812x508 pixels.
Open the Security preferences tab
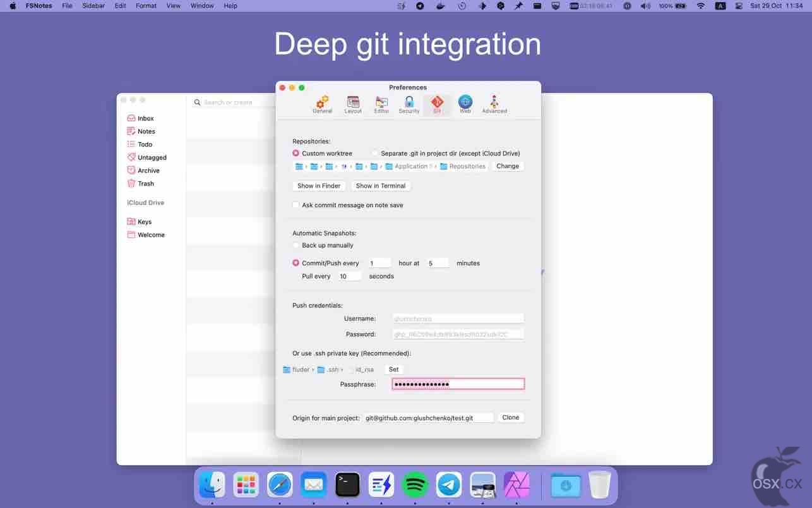click(x=409, y=105)
